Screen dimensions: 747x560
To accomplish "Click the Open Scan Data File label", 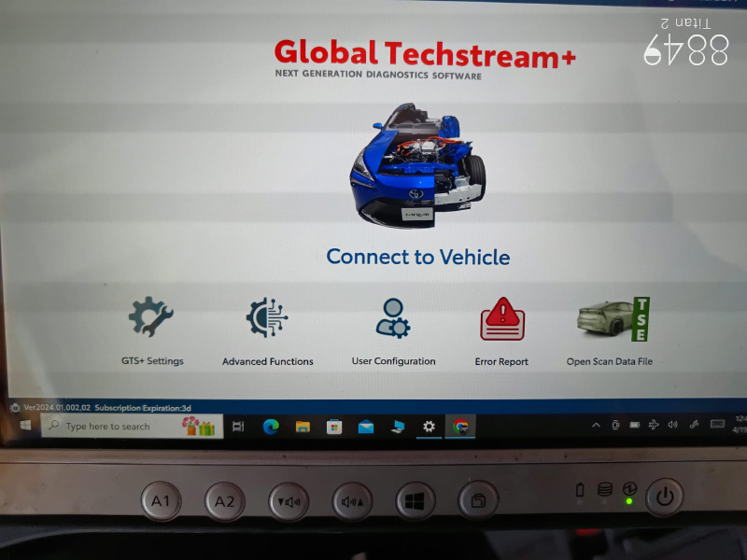I will (610, 361).
